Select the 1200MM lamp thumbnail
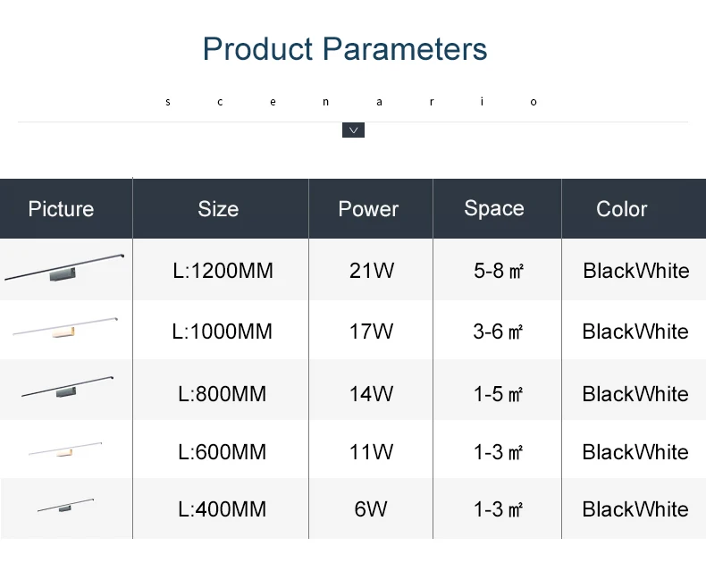The width and height of the screenshot is (706, 588). tap(64, 268)
